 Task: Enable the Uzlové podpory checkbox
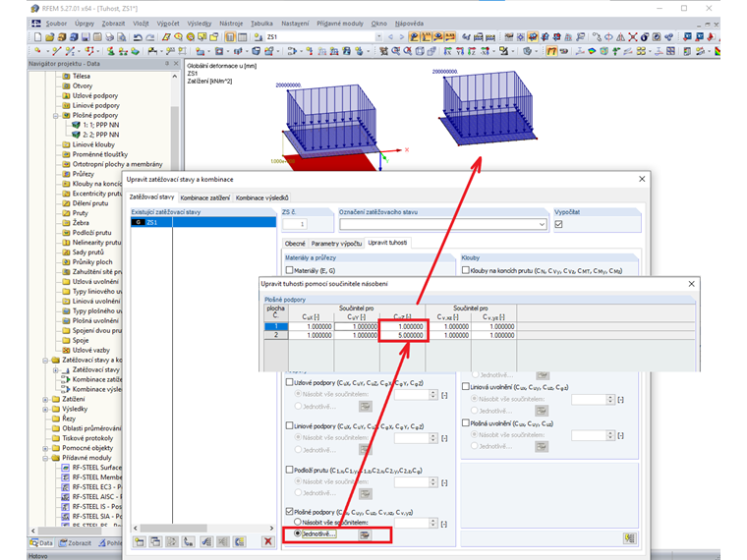pos(289,382)
